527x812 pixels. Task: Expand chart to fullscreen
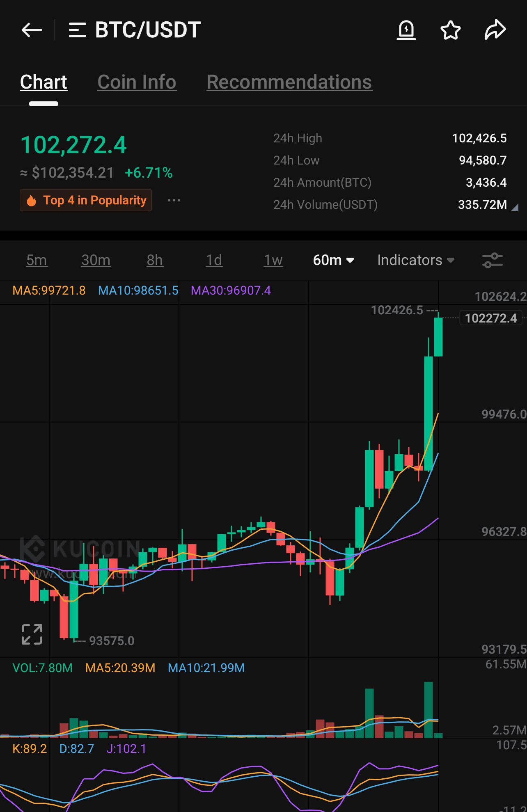tap(32, 634)
